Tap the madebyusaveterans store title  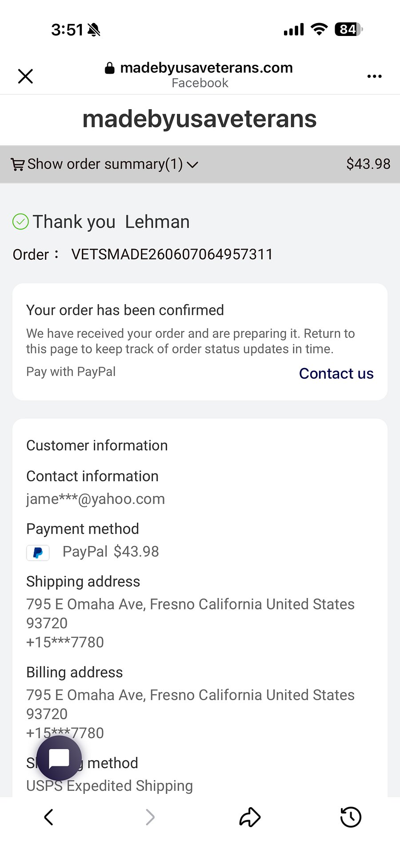pos(200,119)
